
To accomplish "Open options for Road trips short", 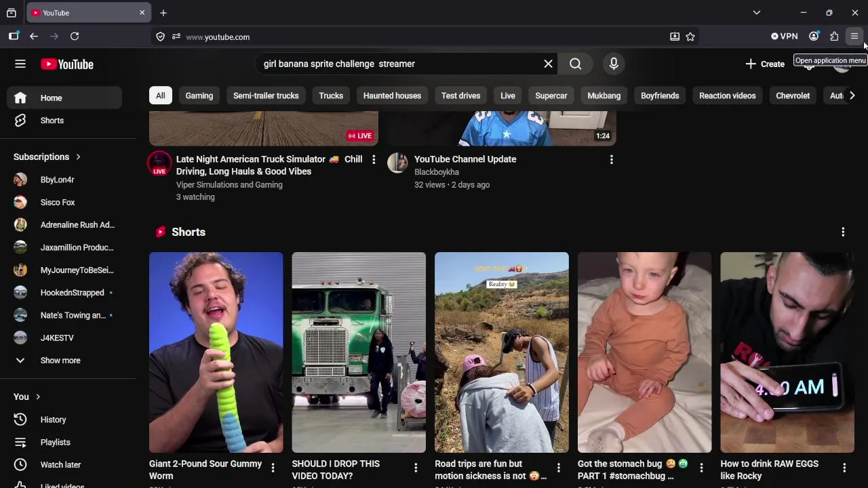I will (x=558, y=468).
